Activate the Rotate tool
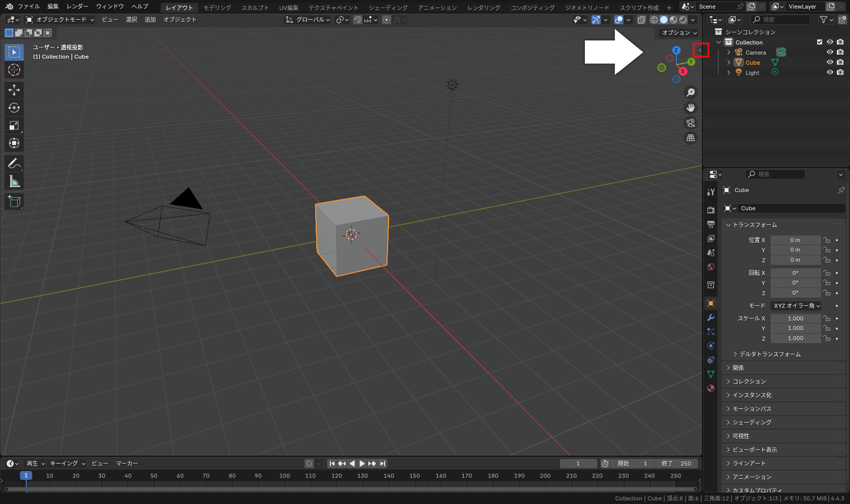Viewport: 850px width, 504px height. point(14,108)
